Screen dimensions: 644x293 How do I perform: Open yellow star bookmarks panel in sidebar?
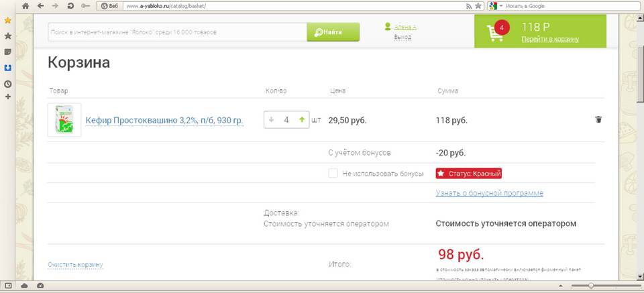pyautogui.click(x=8, y=21)
